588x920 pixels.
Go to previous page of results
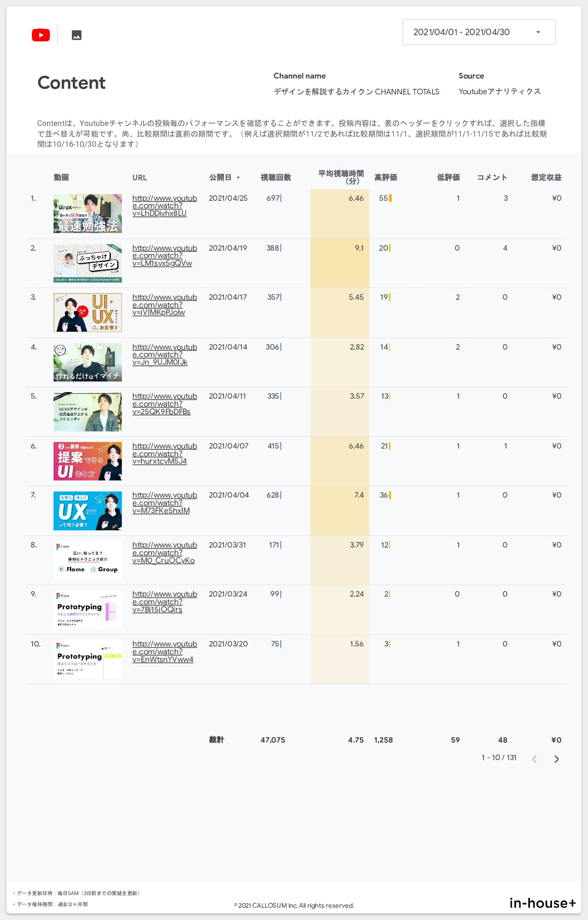534,759
